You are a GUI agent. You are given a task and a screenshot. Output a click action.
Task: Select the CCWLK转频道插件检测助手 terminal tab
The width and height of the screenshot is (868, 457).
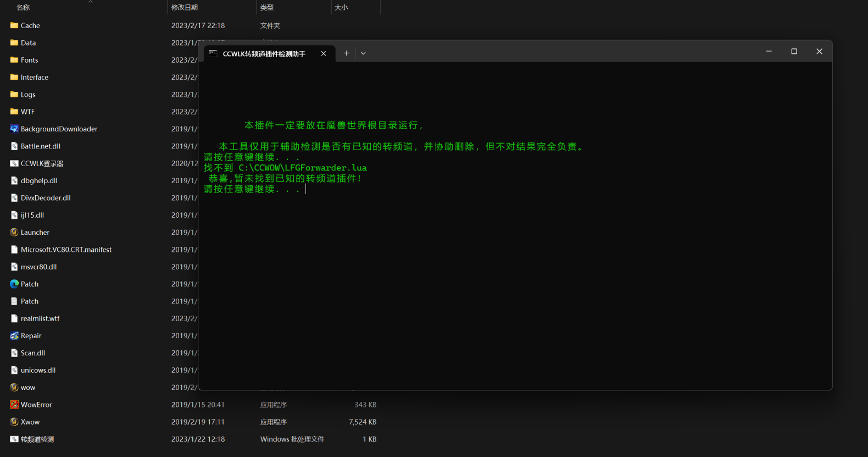click(x=264, y=54)
